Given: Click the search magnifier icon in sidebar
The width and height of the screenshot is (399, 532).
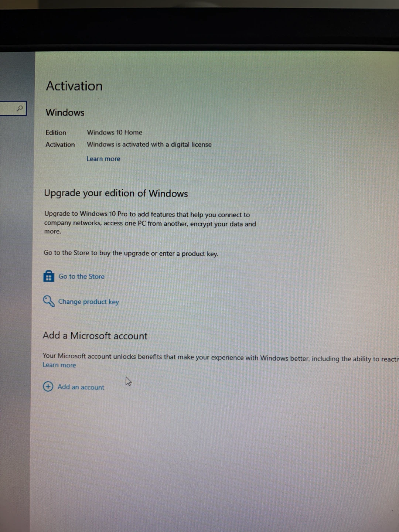Looking at the screenshot, I should pos(20,108).
